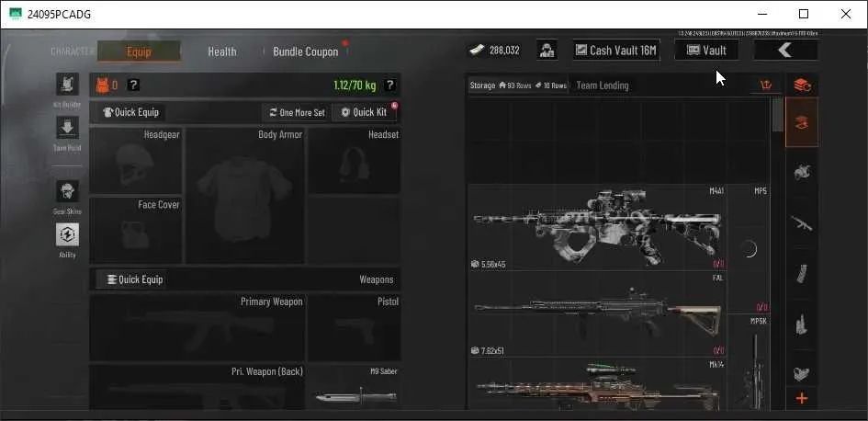Click the 1.12/70 kg weight readout
The image size is (868, 421).
click(355, 85)
